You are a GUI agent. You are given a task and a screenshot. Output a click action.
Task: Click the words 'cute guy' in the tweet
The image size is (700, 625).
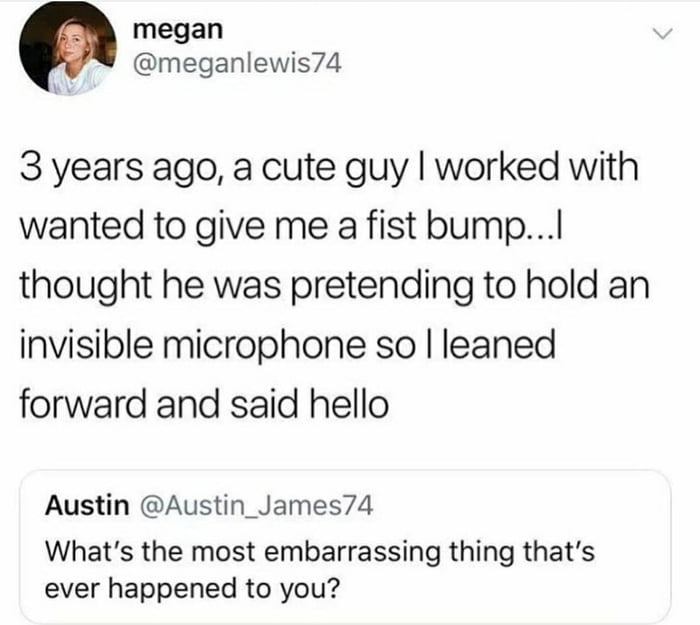(x=334, y=170)
